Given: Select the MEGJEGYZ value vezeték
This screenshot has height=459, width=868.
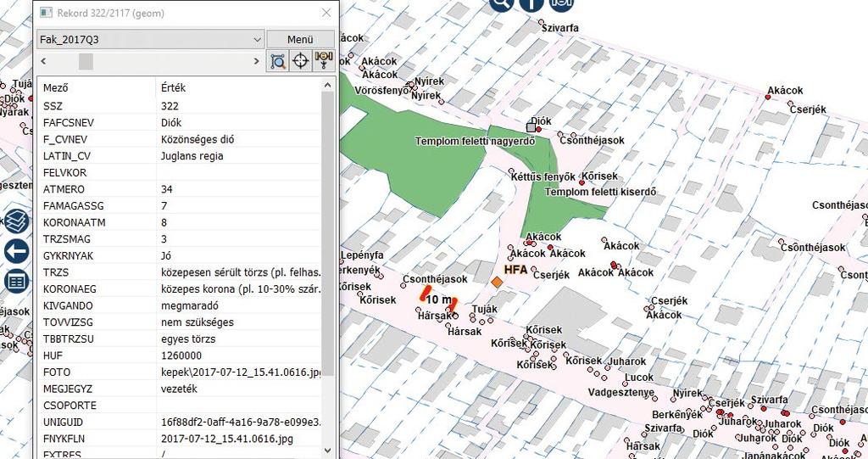Looking at the screenshot, I should coord(179,389).
